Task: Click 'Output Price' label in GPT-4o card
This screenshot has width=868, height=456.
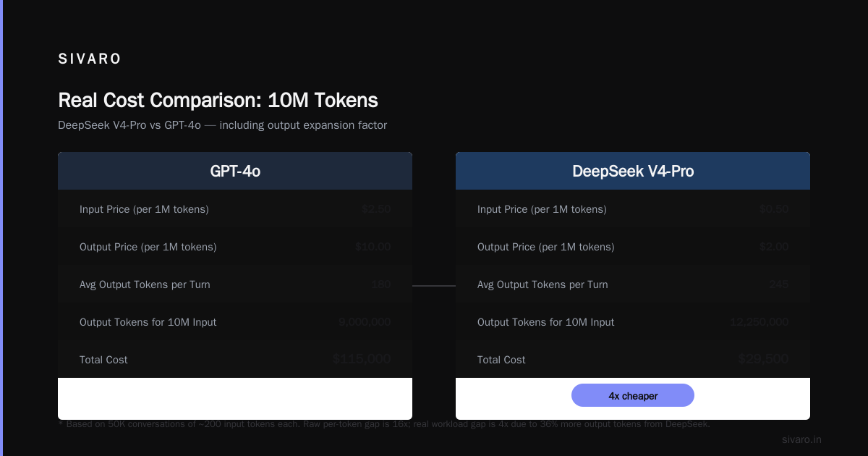Action: coord(148,247)
